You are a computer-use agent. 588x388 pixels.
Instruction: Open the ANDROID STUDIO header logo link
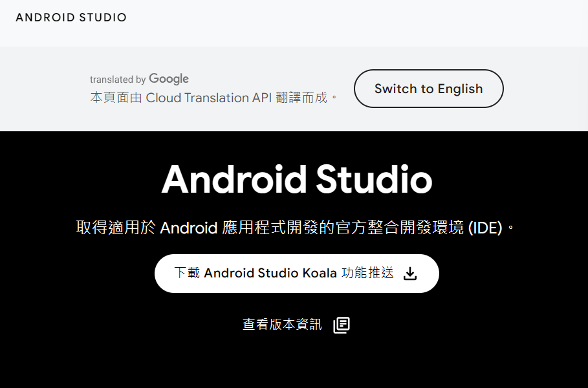[x=71, y=17]
